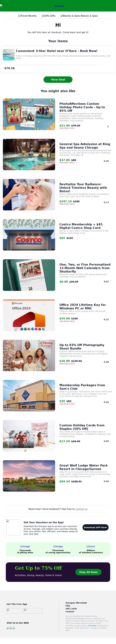Select the Gifts category
This screenshot has height=644, width=116.
49,16
